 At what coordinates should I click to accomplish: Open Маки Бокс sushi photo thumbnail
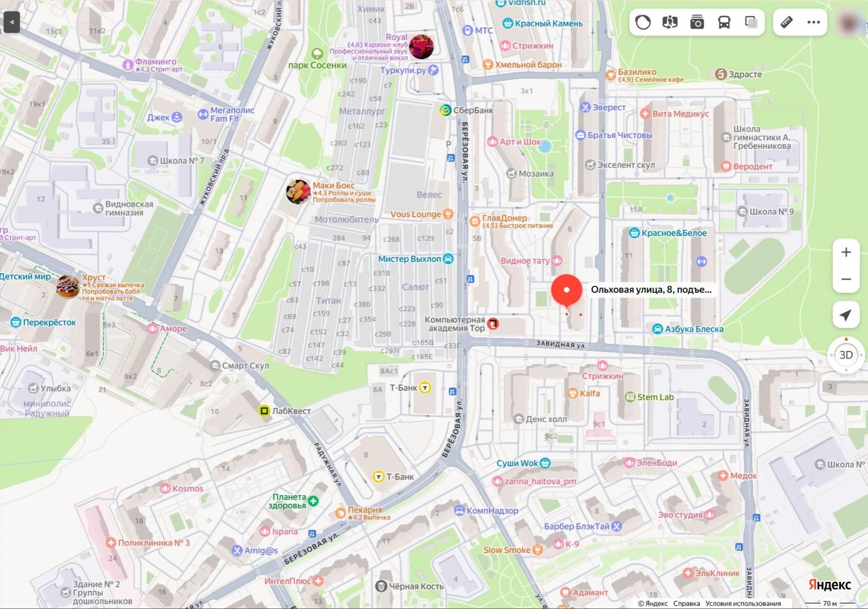[298, 192]
